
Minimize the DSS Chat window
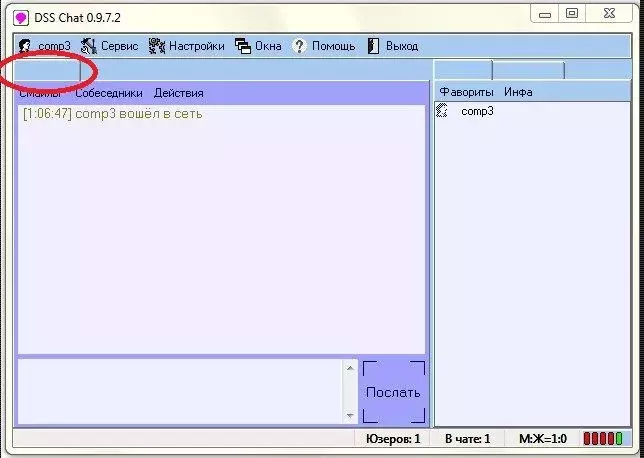(x=545, y=14)
